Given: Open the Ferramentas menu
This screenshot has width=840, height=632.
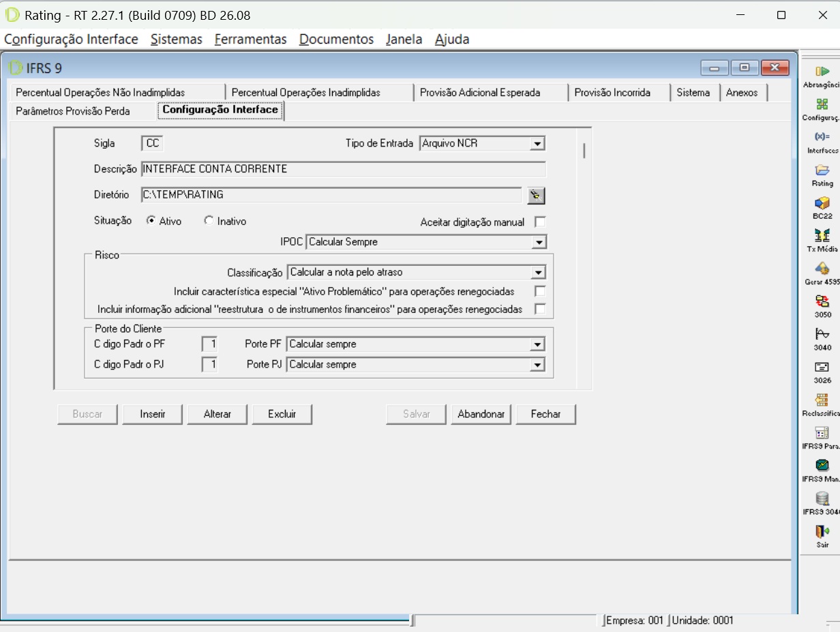Looking at the screenshot, I should click(x=250, y=40).
